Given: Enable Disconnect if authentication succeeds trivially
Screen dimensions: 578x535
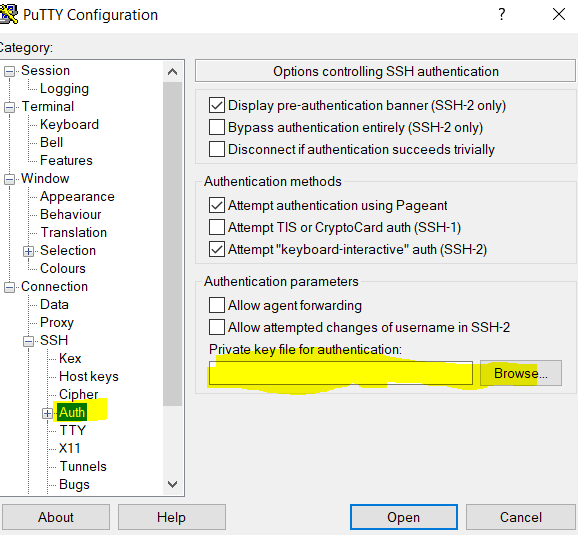Looking at the screenshot, I should (217, 149).
